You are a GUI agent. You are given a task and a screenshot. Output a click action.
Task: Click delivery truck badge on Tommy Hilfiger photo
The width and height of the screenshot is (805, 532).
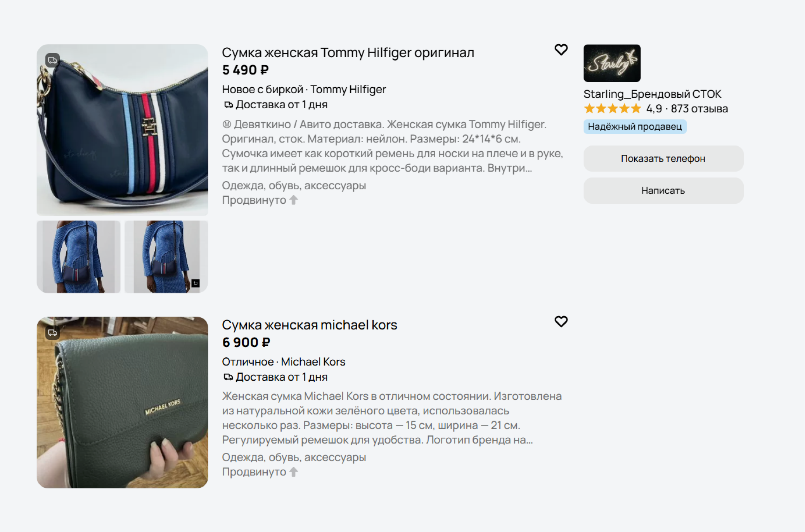click(52, 61)
